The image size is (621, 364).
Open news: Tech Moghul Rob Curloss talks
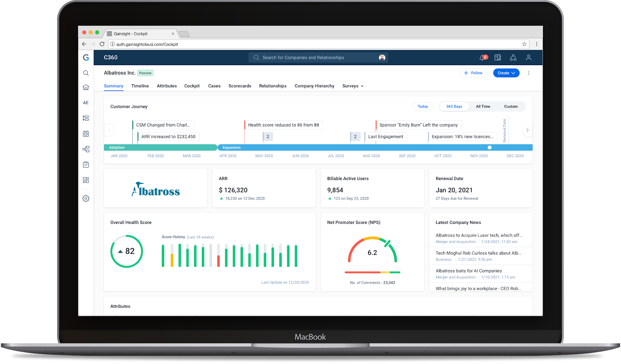point(478,253)
